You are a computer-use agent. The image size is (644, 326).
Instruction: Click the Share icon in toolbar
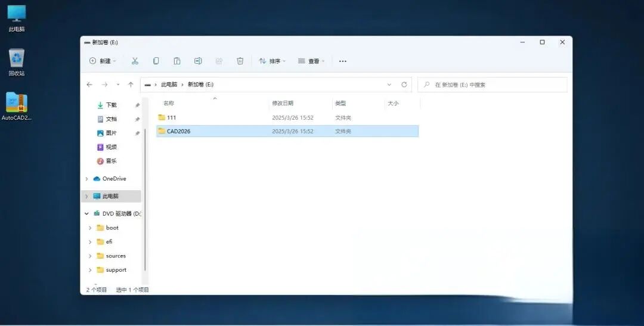pos(219,61)
